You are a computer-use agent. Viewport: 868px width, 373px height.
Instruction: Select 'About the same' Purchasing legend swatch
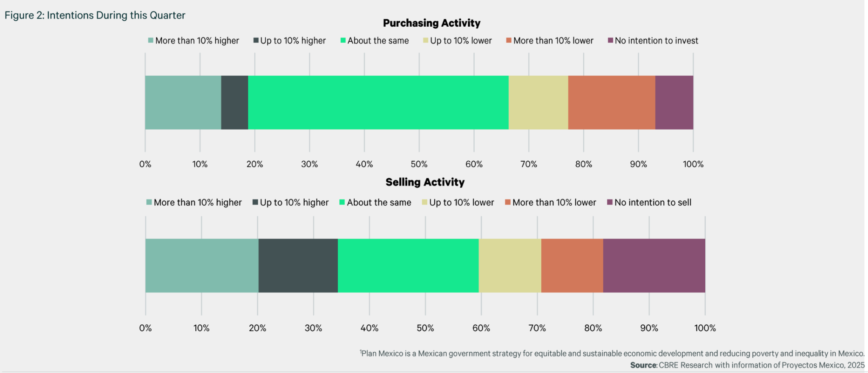[x=343, y=41]
